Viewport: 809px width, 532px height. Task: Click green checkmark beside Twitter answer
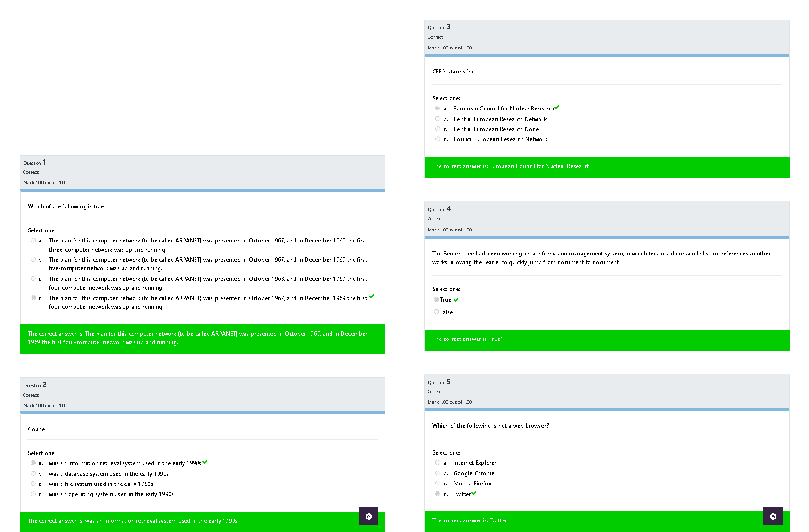474,493
